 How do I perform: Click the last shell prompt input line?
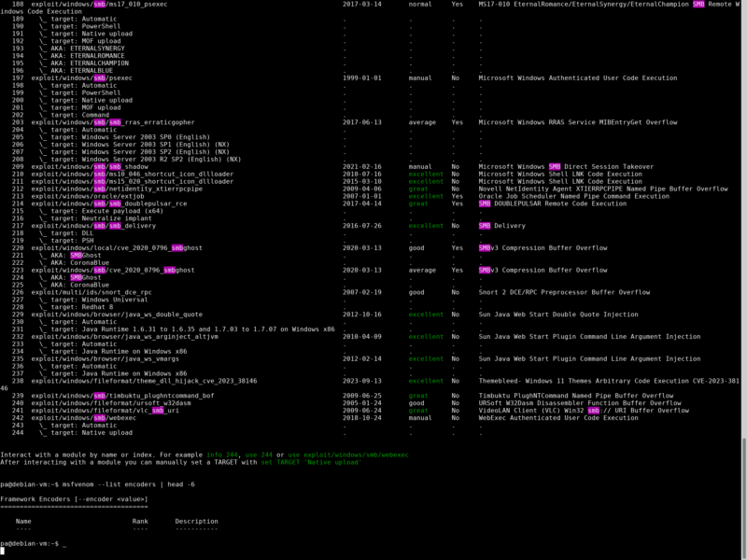34,543
